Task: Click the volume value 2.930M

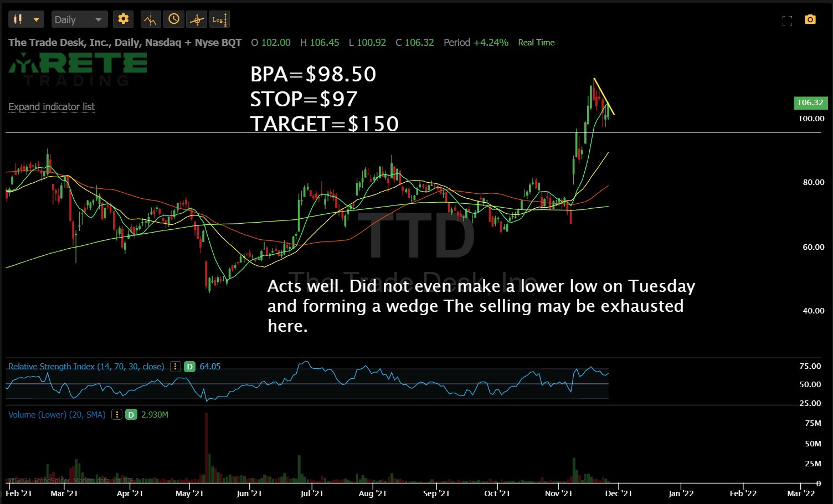Action: pyautogui.click(x=155, y=414)
